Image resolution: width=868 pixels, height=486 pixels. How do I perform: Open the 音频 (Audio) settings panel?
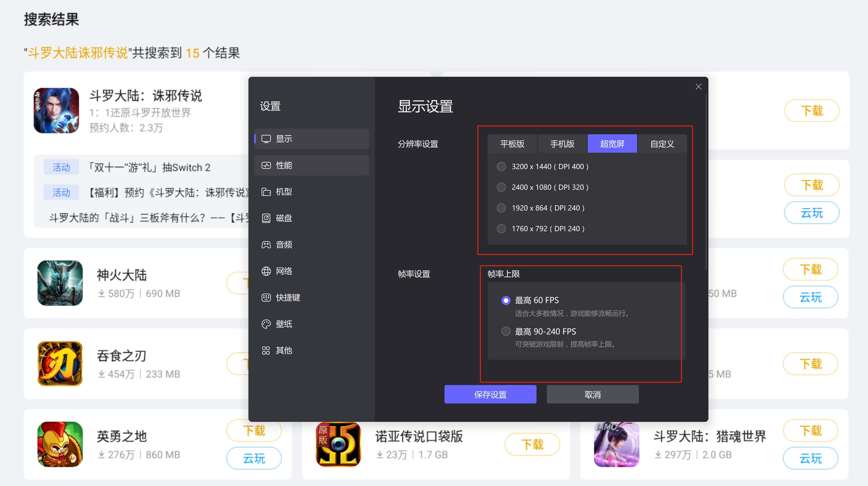[311, 244]
